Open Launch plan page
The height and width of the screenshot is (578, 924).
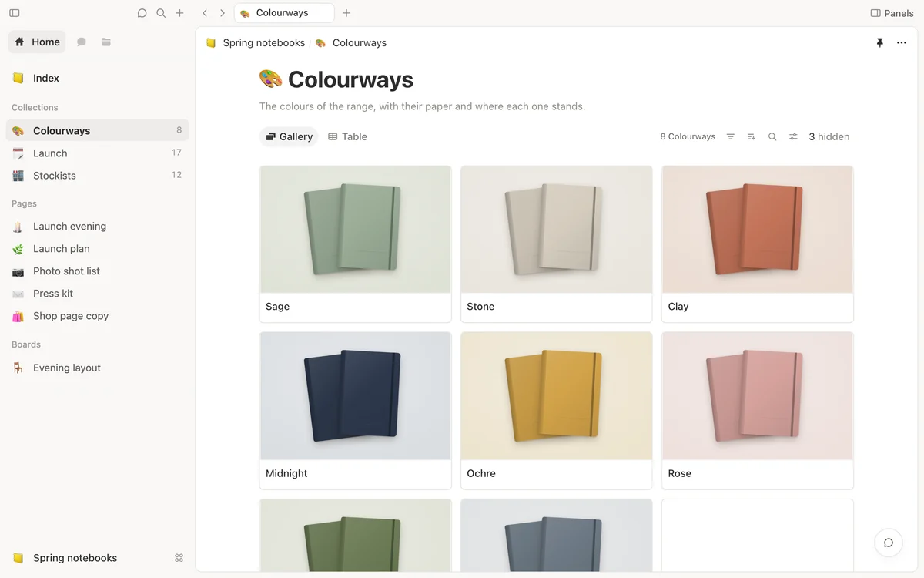point(97,249)
